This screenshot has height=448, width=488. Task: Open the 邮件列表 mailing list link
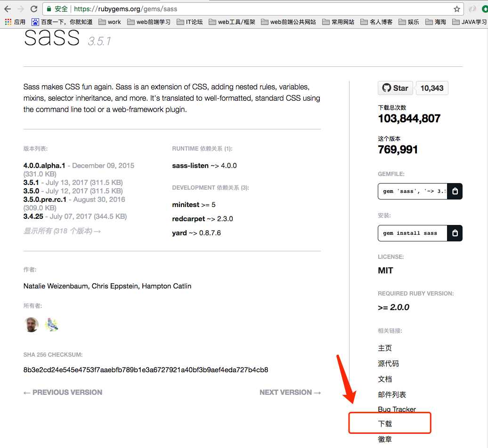[392, 394]
